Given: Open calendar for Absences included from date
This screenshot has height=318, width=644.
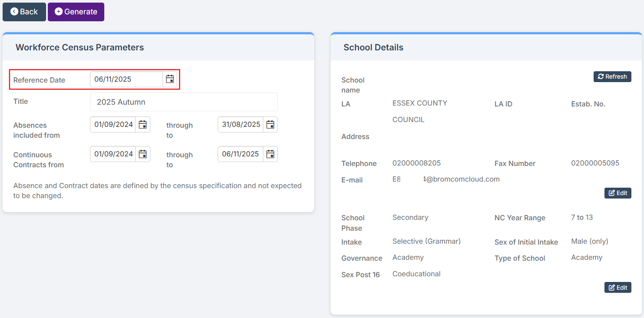Looking at the screenshot, I should tap(143, 125).
